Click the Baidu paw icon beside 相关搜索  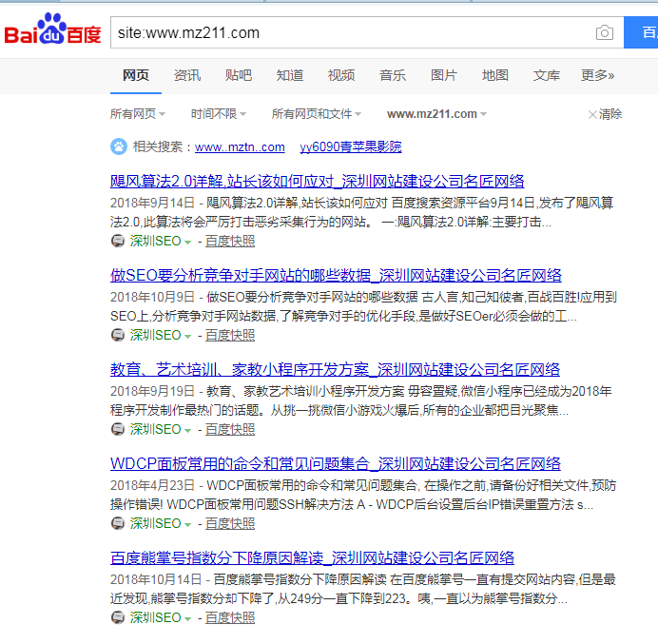119,146
